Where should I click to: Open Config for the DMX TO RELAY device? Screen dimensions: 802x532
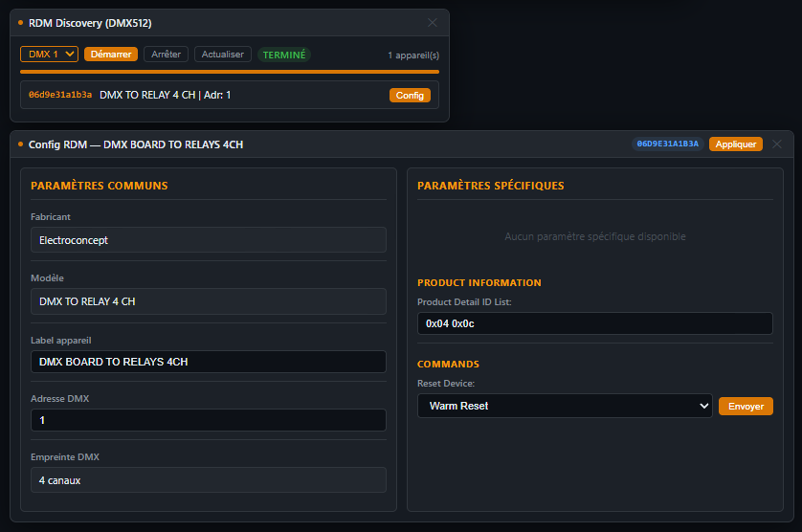(x=410, y=95)
